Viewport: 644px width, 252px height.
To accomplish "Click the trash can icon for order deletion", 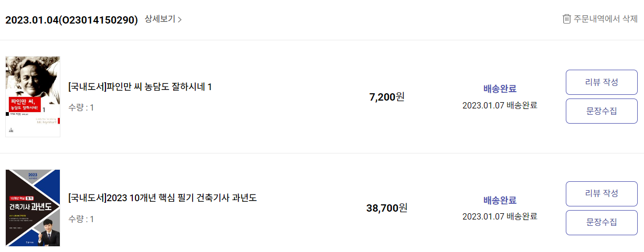I will click(x=566, y=19).
